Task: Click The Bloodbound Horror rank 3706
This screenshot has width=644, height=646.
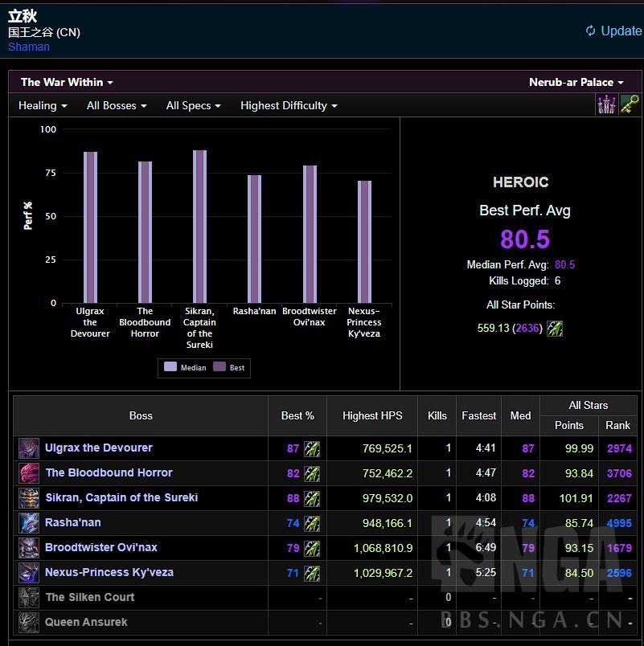Action: (x=618, y=473)
